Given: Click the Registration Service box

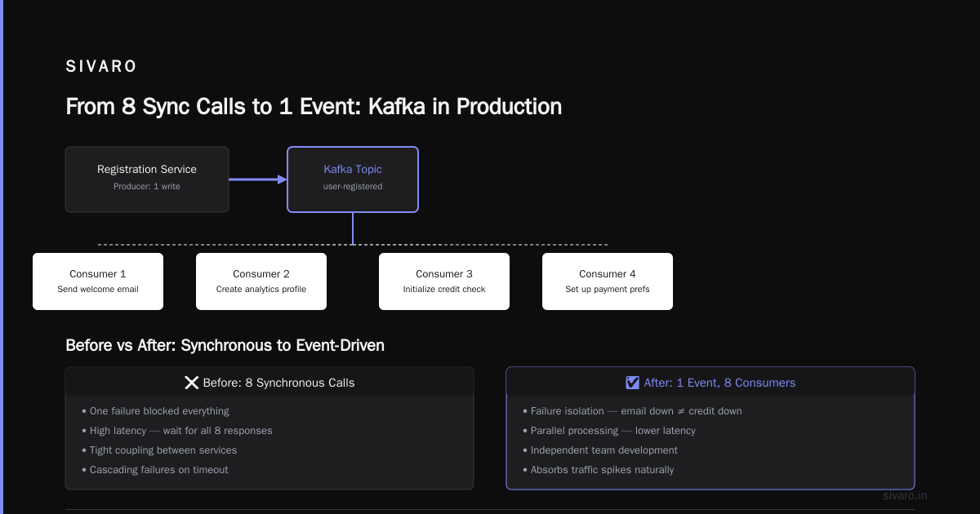Looking at the screenshot, I should 147,179.
